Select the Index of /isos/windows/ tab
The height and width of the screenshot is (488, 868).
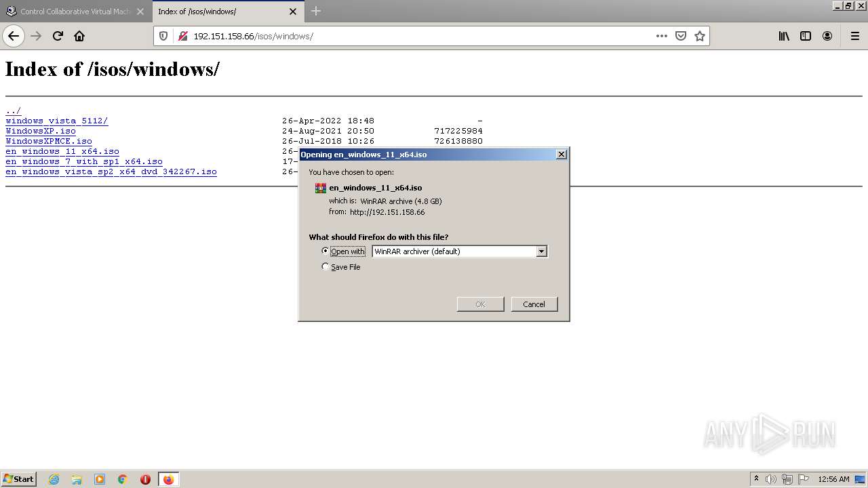[x=227, y=12]
